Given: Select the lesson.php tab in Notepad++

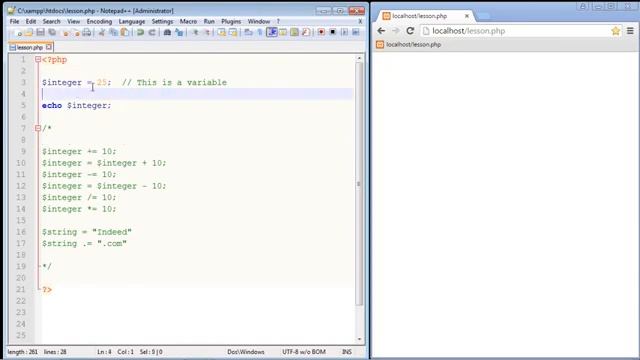Looking at the screenshot, I should (x=30, y=47).
